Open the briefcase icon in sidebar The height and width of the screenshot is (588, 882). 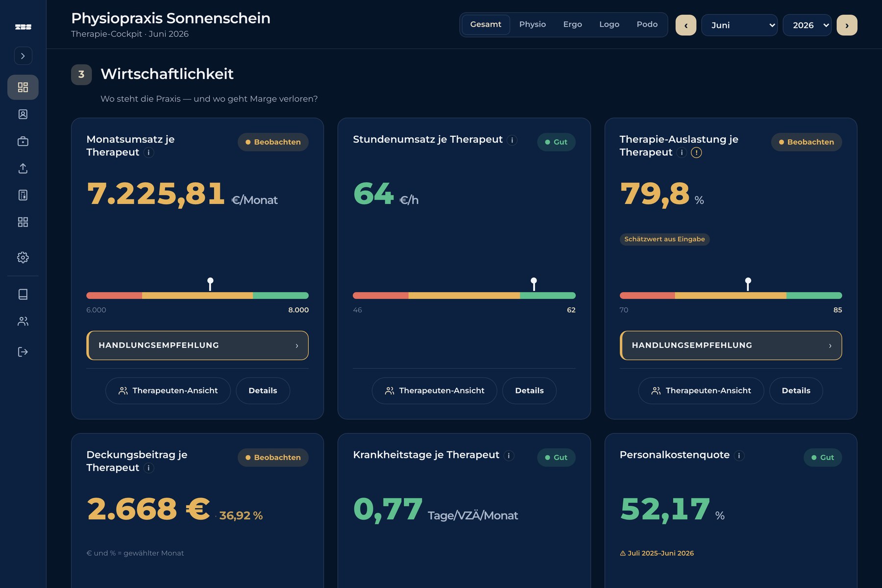click(23, 141)
